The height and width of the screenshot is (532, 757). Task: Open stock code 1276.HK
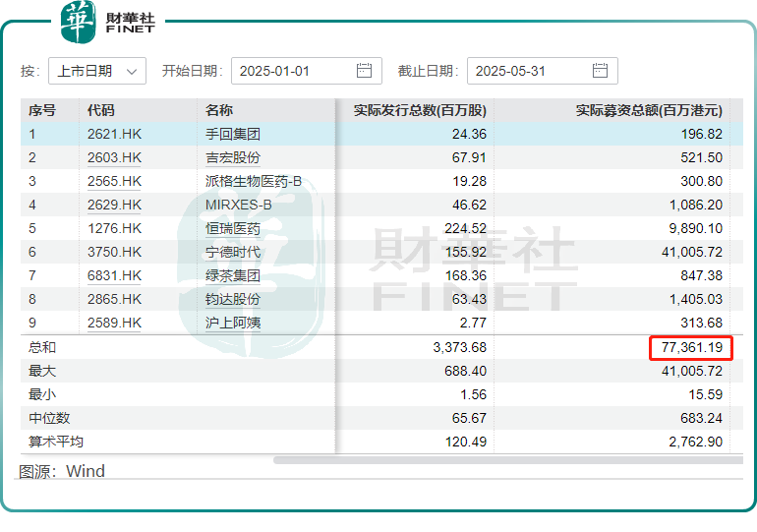tap(114, 228)
